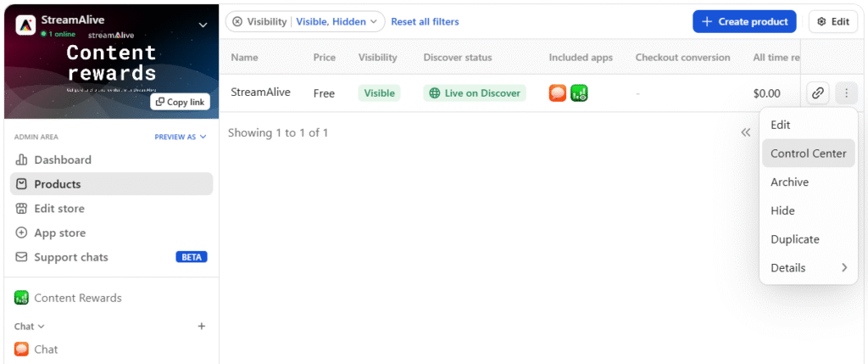Screen dimensions: 868x364
Task: Open Support chats in the sidebar
Action: pyautogui.click(x=111, y=257)
